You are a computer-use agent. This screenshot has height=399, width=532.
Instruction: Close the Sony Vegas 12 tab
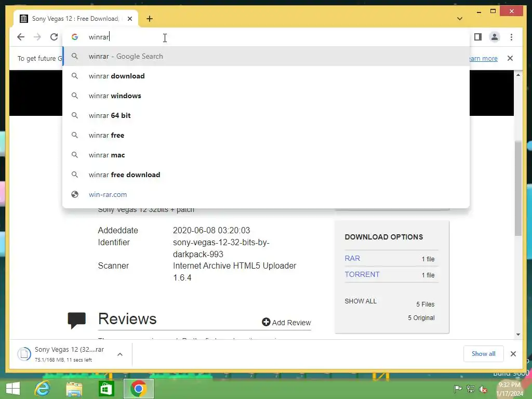(129, 19)
